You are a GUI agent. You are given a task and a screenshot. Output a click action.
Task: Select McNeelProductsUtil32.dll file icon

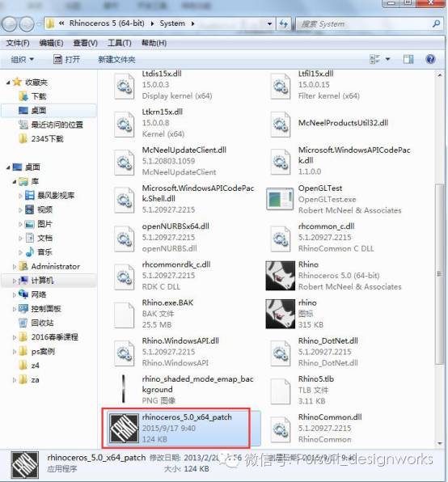point(281,125)
